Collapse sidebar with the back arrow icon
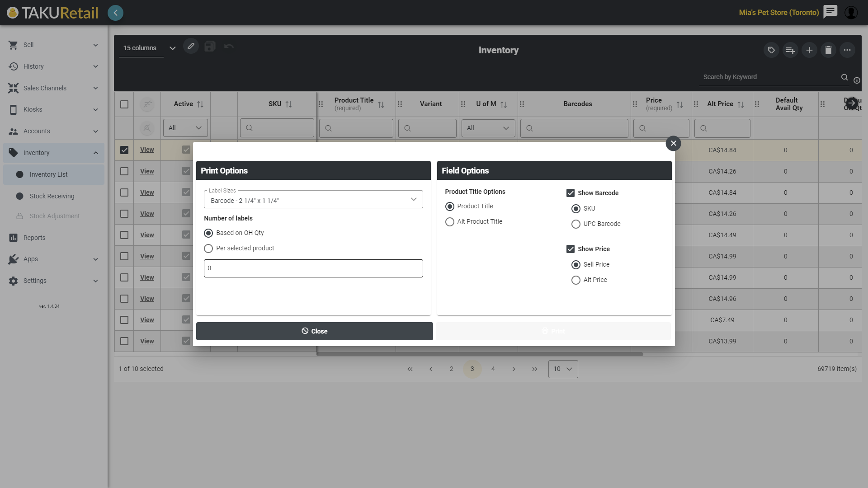 click(x=115, y=13)
